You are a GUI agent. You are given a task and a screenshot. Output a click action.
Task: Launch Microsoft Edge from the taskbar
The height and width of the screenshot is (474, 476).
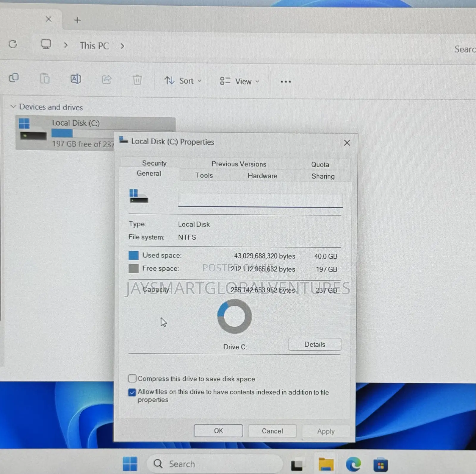(353, 464)
